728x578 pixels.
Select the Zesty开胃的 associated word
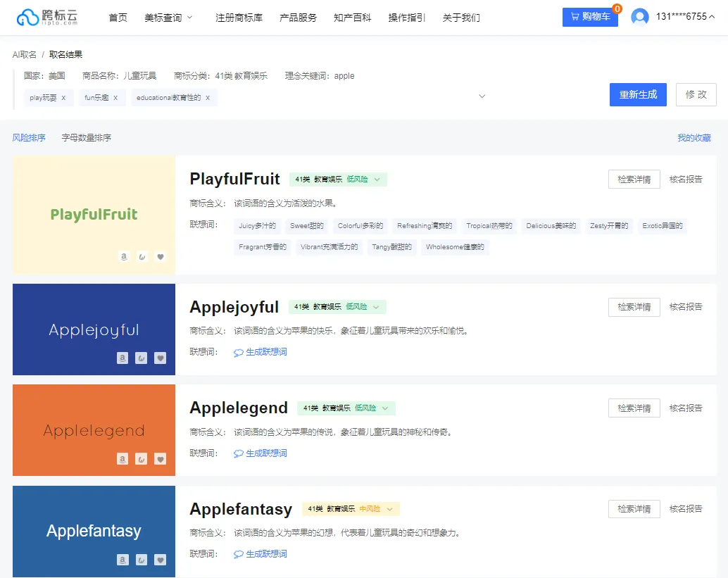(x=609, y=226)
